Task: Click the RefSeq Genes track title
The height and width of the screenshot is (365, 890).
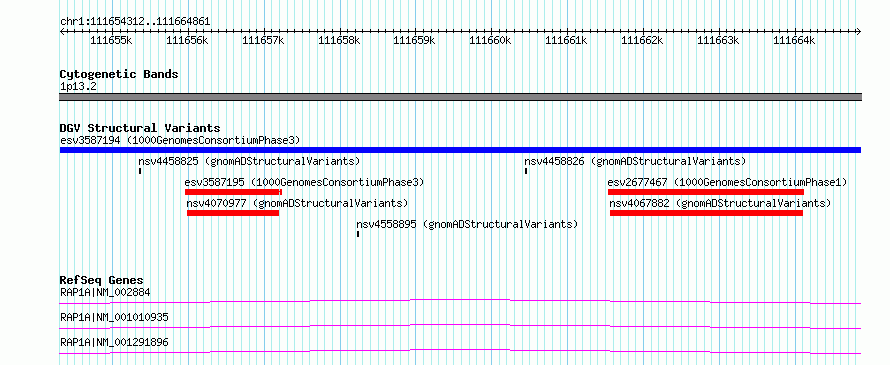Action: click(102, 280)
